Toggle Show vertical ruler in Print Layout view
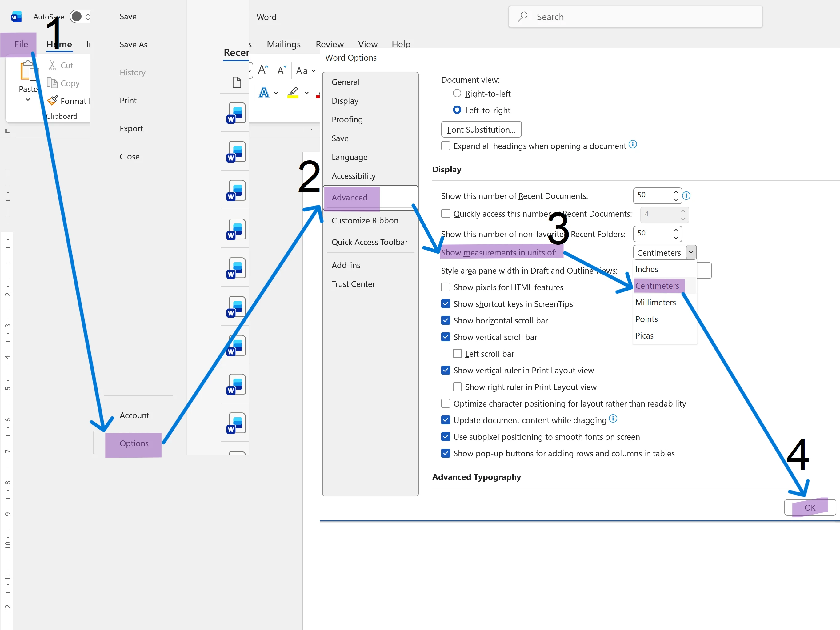This screenshot has height=630, width=840. click(x=446, y=371)
